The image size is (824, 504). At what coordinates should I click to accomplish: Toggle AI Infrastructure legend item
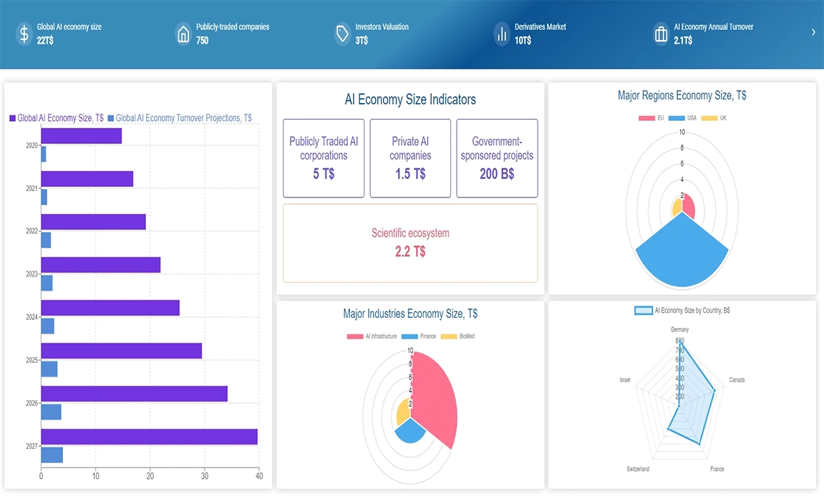click(372, 336)
